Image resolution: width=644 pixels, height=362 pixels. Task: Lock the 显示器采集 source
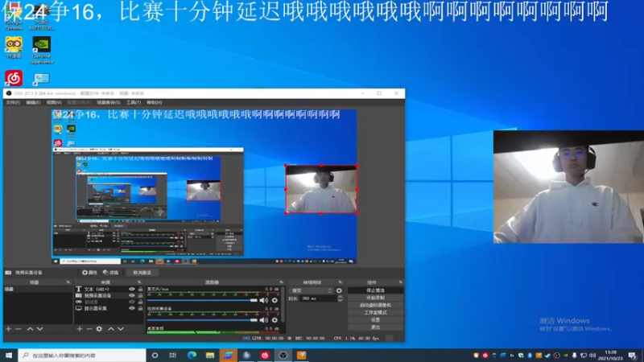(140, 308)
